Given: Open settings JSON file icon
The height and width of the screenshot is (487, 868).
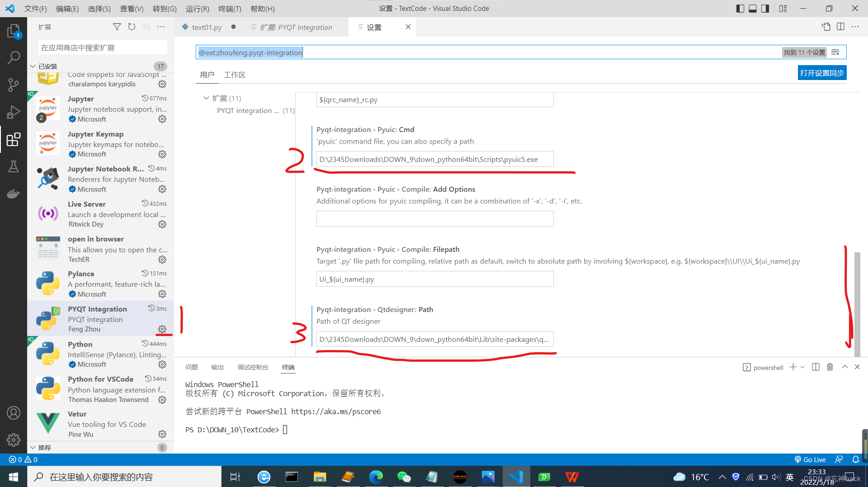Looking at the screenshot, I should tap(826, 27).
